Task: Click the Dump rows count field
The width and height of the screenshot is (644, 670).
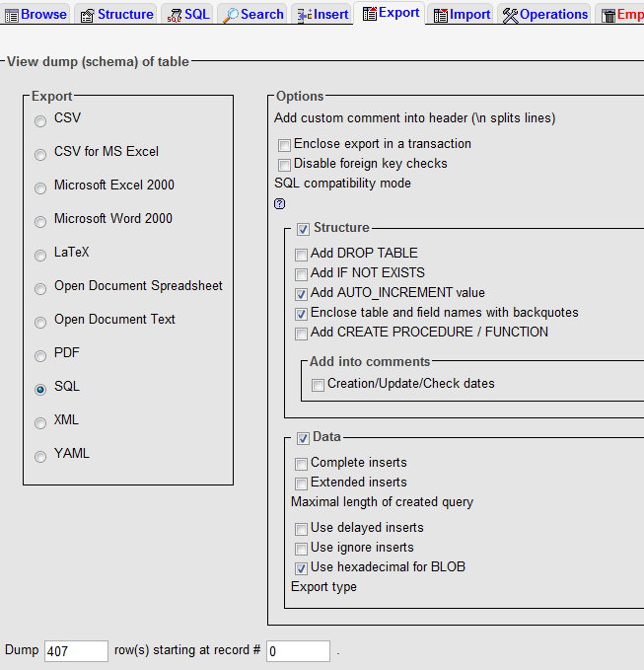Action: (x=76, y=651)
